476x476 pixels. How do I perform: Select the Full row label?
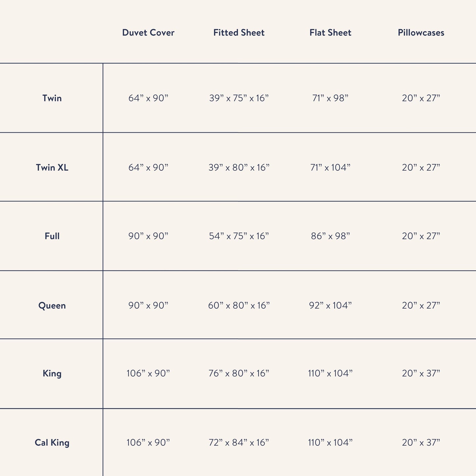tap(52, 236)
